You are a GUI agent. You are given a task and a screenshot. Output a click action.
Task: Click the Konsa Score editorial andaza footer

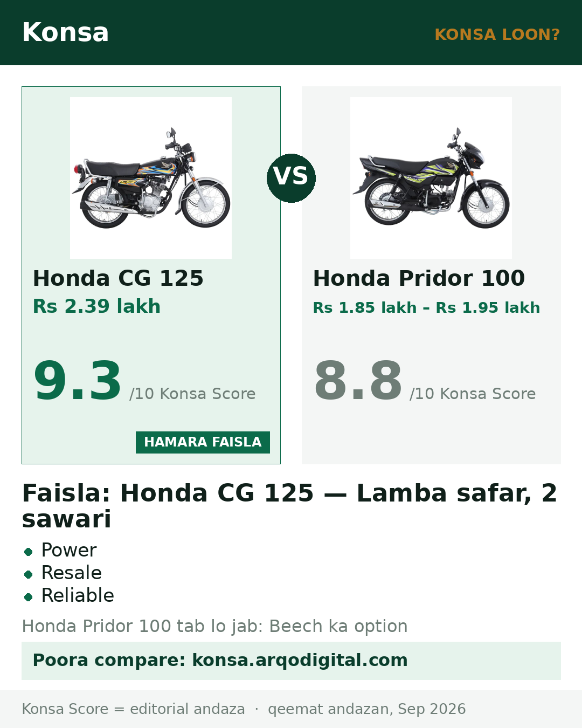pos(133,709)
